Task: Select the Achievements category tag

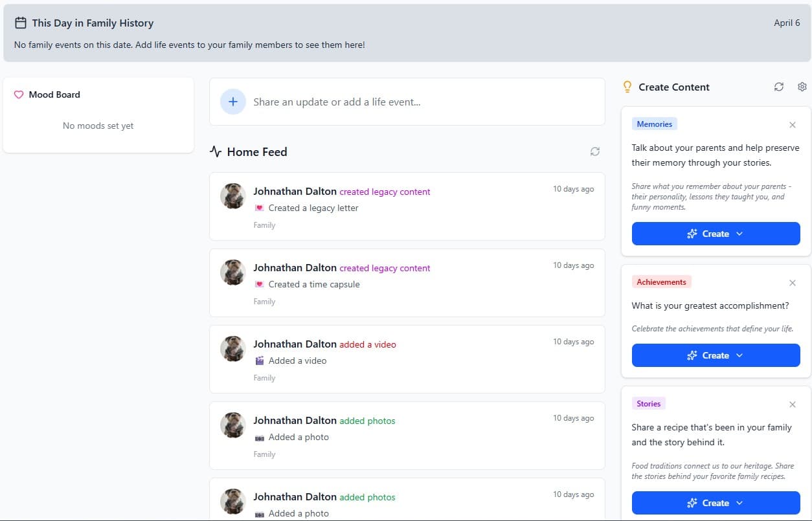Action: click(x=661, y=282)
